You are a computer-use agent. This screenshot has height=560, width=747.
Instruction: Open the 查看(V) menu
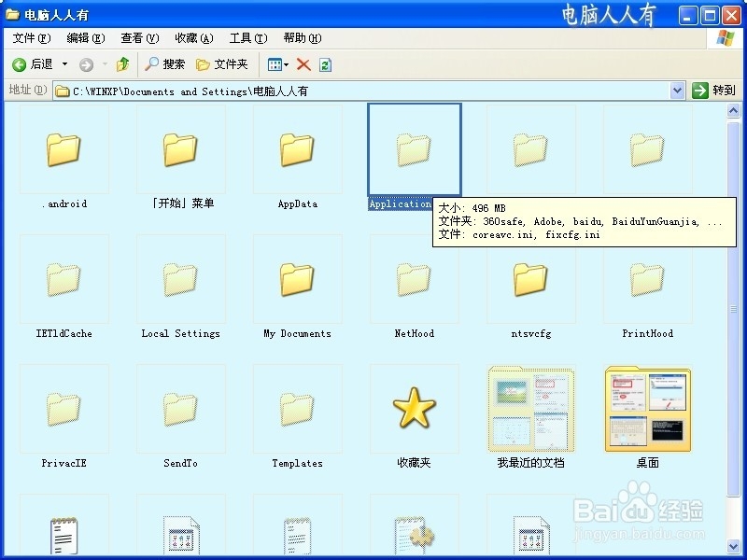click(139, 38)
